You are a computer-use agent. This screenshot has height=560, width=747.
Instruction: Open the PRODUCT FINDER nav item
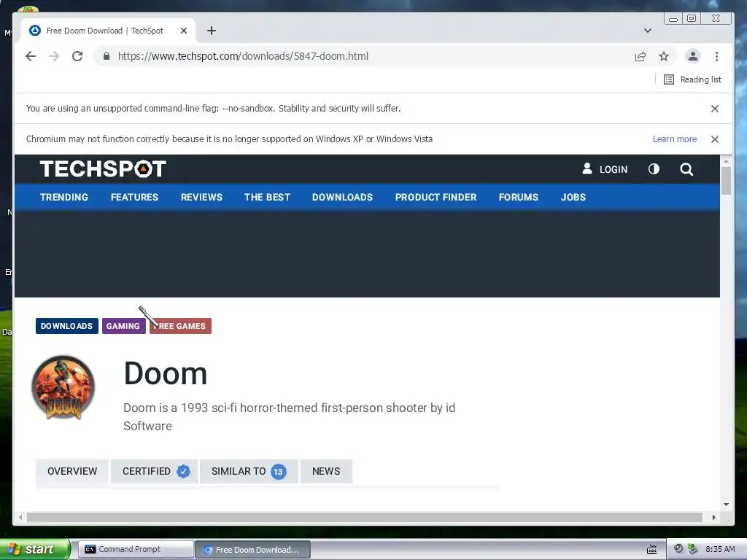(x=436, y=197)
